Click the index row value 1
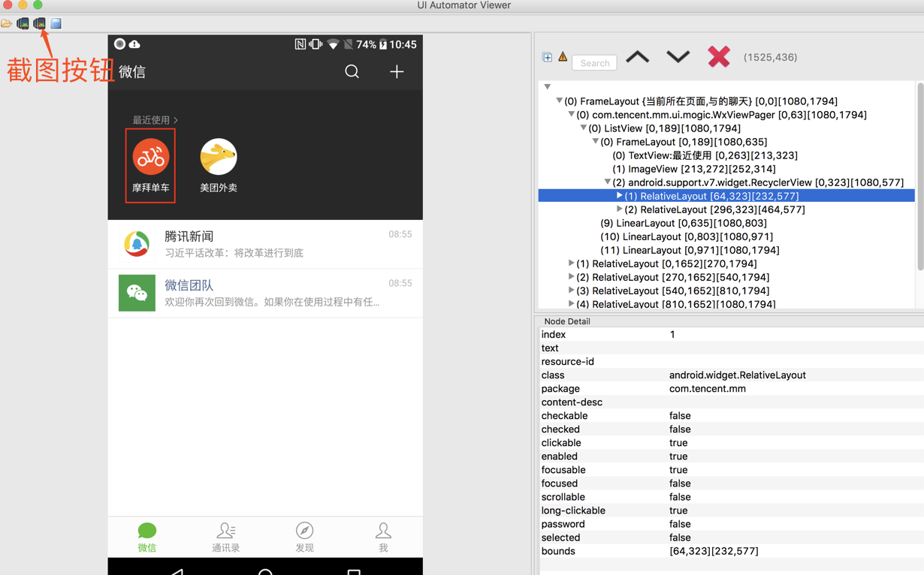 tap(672, 335)
